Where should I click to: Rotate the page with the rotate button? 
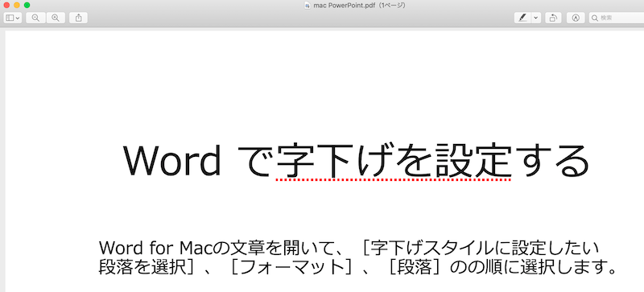(553, 18)
